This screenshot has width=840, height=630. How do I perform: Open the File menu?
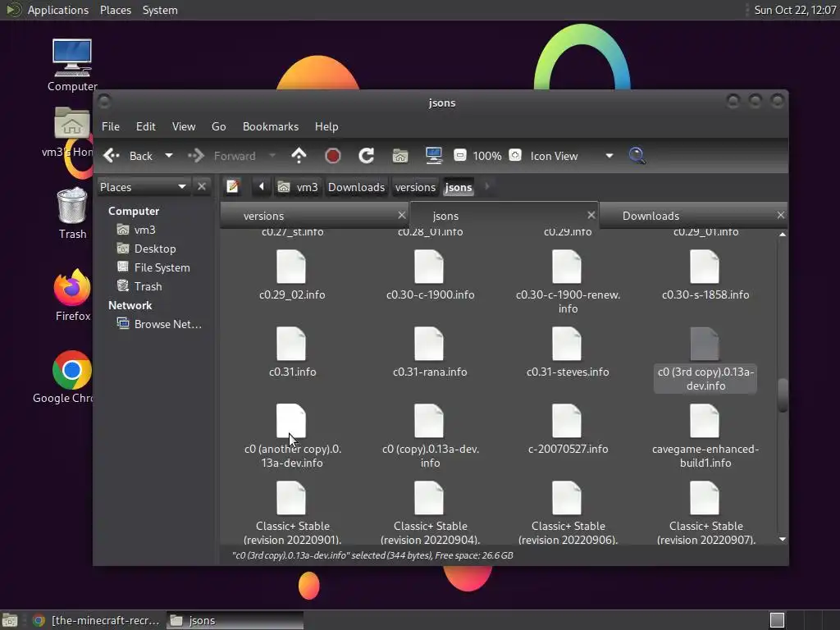tap(111, 126)
